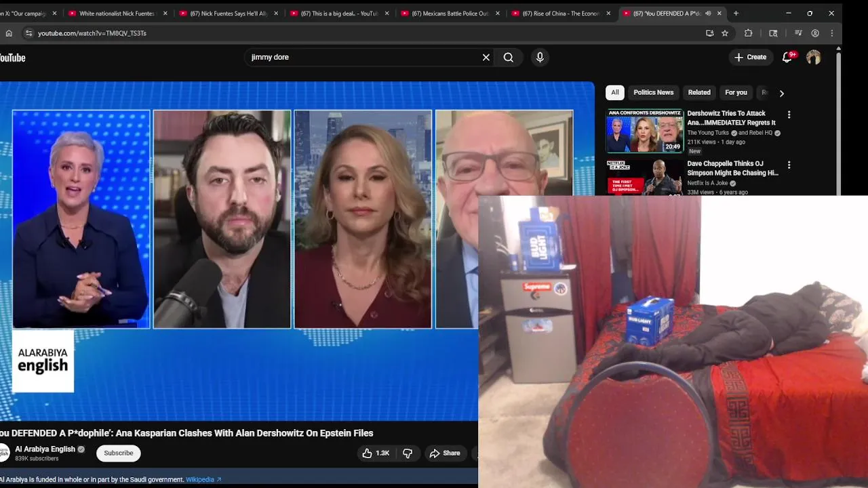Switch to 'This is a big deal' tab
This screenshot has width=868, height=488.
point(339,14)
